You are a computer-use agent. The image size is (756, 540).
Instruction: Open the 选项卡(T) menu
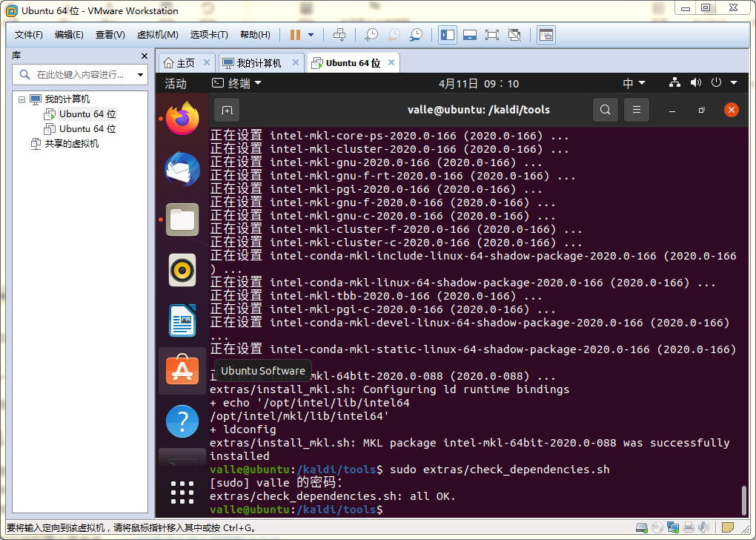pyautogui.click(x=209, y=35)
